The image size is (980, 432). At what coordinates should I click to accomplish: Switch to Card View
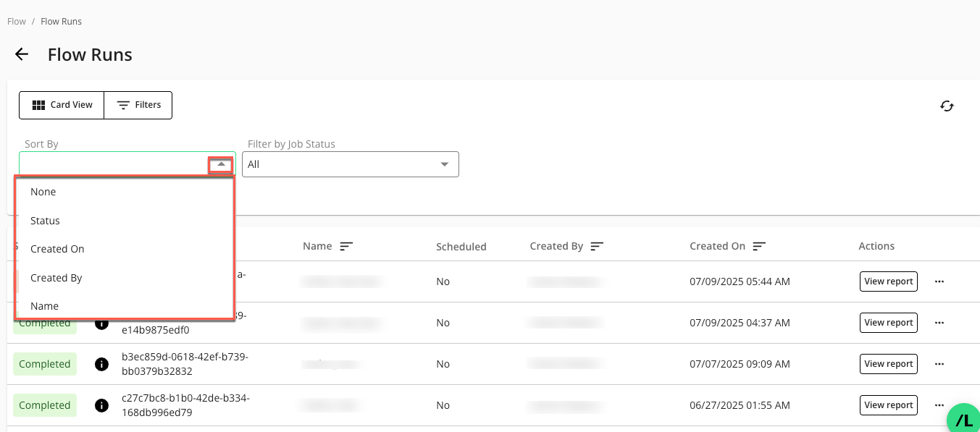(62, 105)
